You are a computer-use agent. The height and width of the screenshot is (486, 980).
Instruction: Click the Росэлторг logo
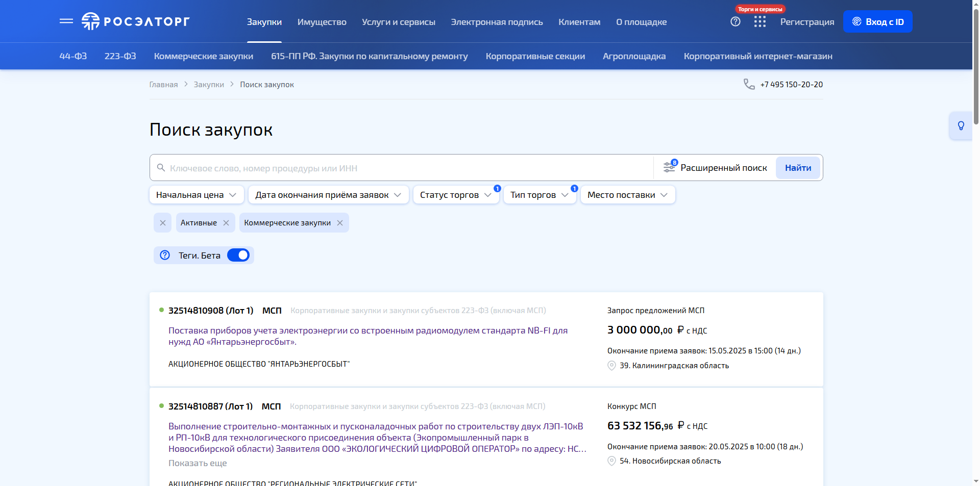136,21
